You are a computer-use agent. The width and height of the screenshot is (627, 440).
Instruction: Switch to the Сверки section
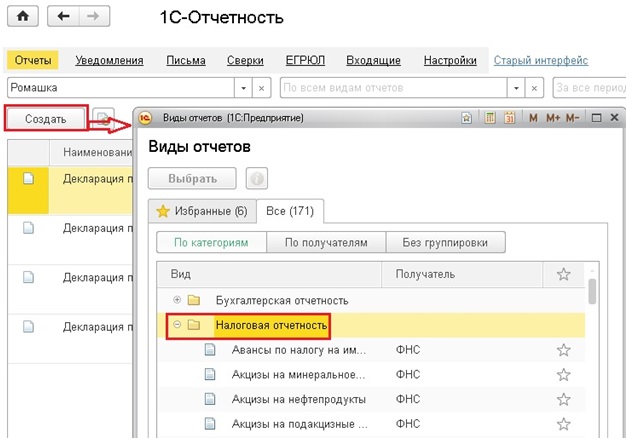pos(245,60)
